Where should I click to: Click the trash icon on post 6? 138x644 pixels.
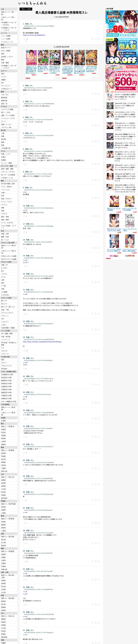coord(95,164)
